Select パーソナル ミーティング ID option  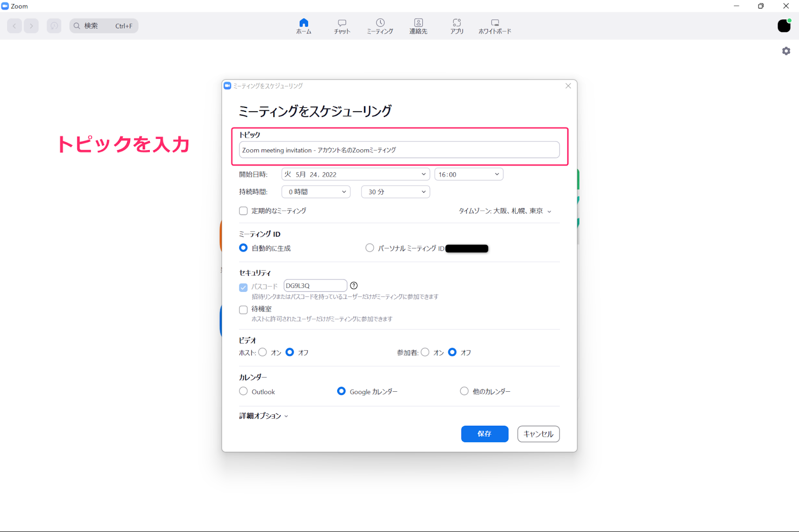click(370, 248)
